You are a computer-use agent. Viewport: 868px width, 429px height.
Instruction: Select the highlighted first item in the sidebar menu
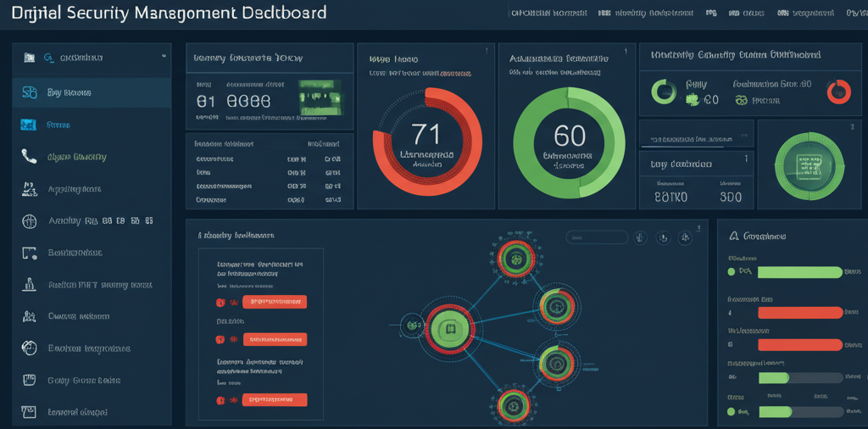pos(92,92)
